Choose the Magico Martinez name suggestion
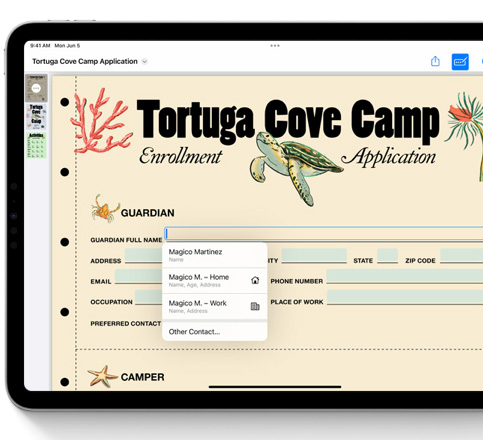 (215, 255)
